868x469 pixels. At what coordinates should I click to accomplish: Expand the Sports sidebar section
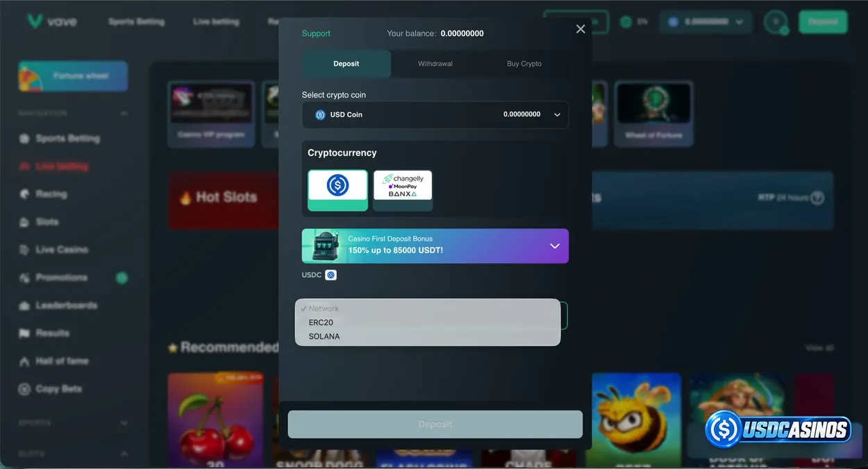point(124,423)
